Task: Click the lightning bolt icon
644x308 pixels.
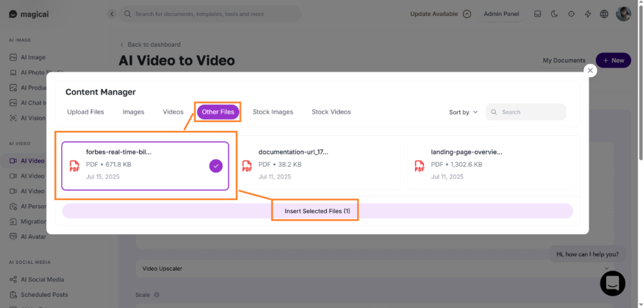Action: 587,14
